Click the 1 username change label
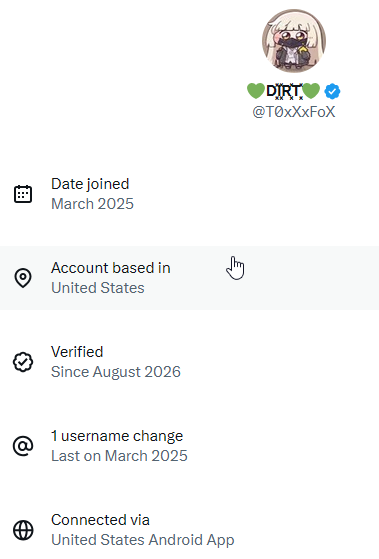379x559 pixels. [x=117, y=436]
